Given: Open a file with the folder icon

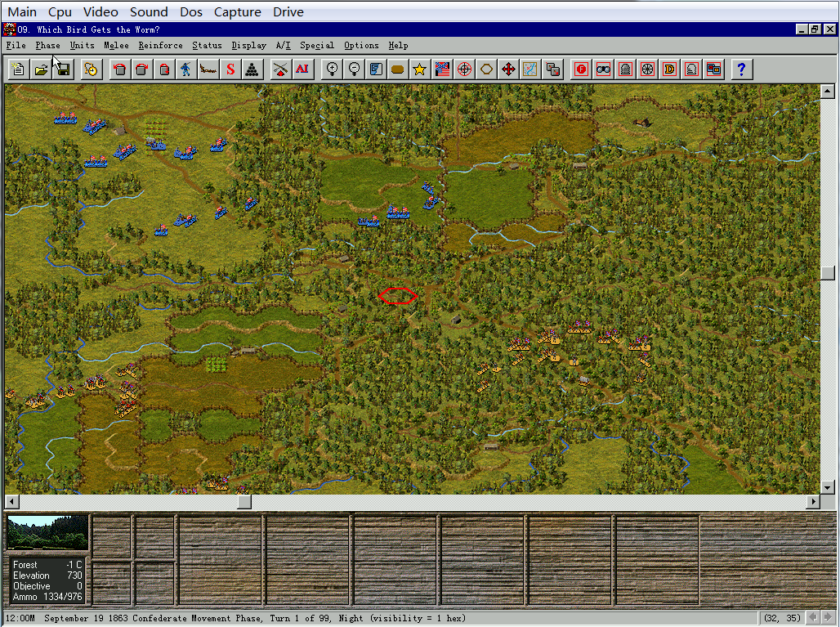Looking at the screenshot, I should (40, 69).
